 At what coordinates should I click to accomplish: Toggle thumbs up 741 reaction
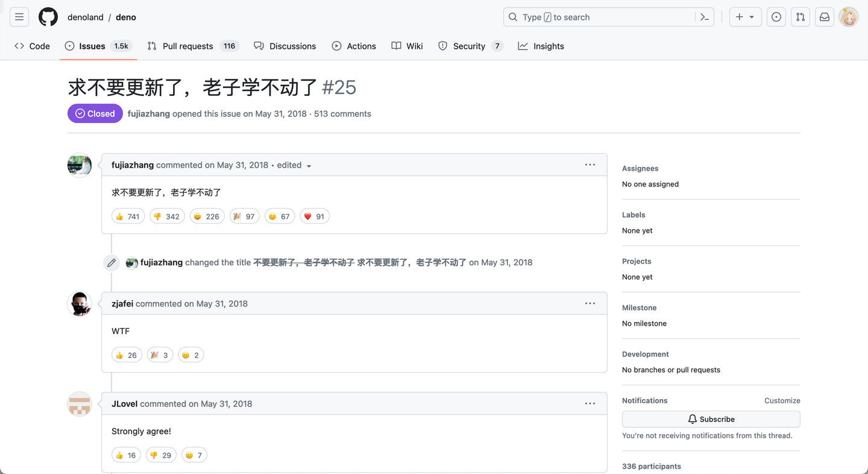pos(128,216)
